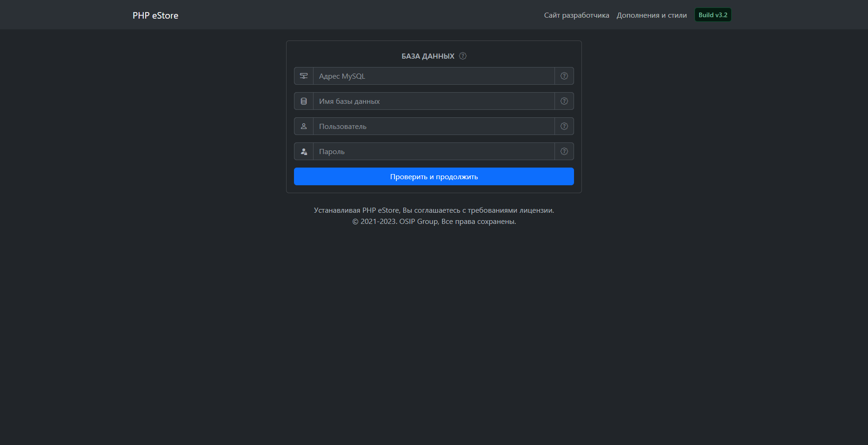Click the user icon beside Пользователь field
The image size is (868, 445).
point(304,126)
